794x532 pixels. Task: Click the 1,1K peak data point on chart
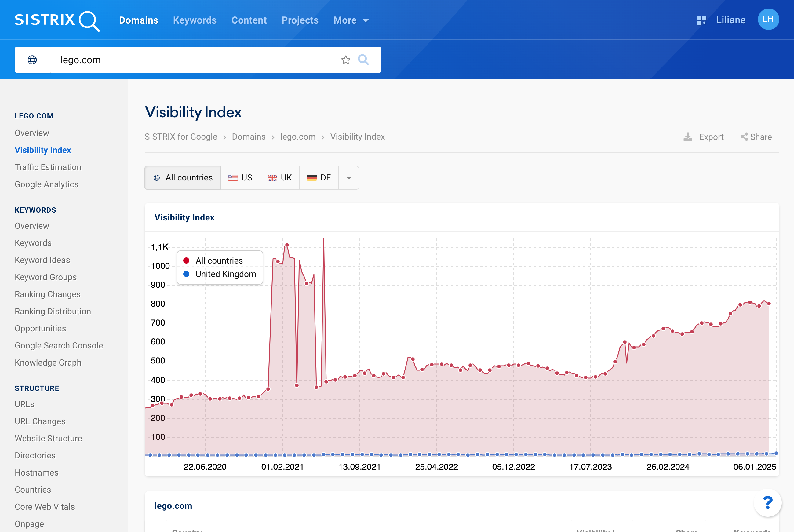coord(287,245)
